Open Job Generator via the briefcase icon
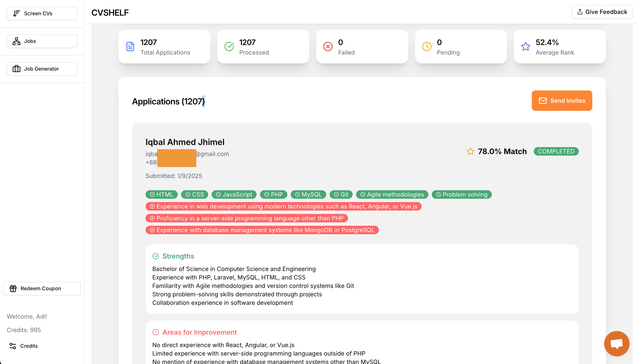This screenshot has width=638, height=364. [16, 69]
